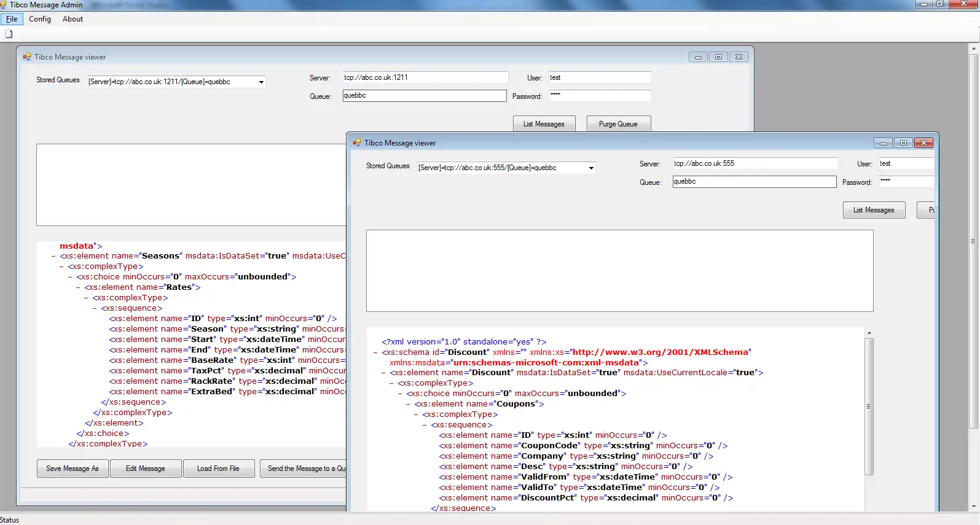Image resolution: width=980 pixels, height=525 pixels.
Task: Focus Password field in the front viewer window
Action: (906, 182)
